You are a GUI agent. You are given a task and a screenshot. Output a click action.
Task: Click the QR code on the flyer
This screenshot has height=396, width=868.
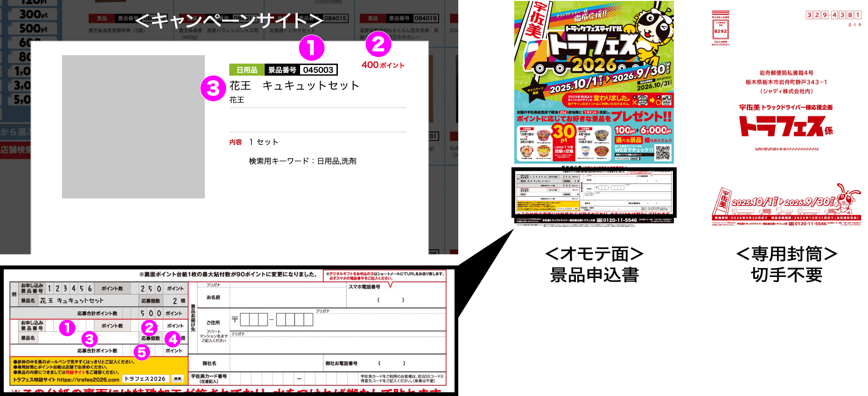coord(663,153)
